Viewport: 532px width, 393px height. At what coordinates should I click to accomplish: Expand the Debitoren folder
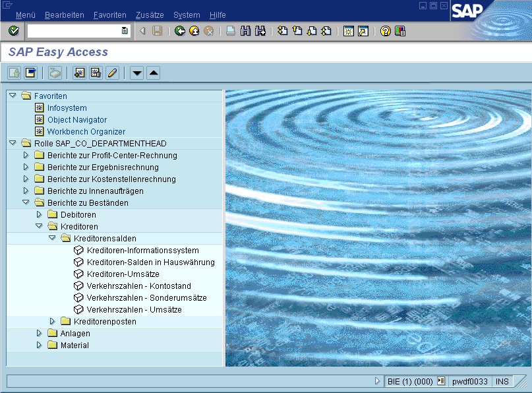click(39, 214)
